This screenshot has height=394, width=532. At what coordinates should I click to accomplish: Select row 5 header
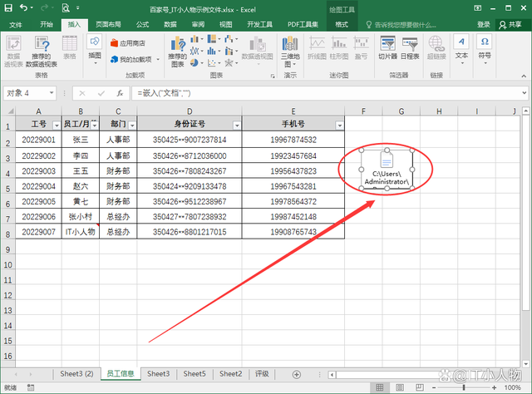pos(7,188)
